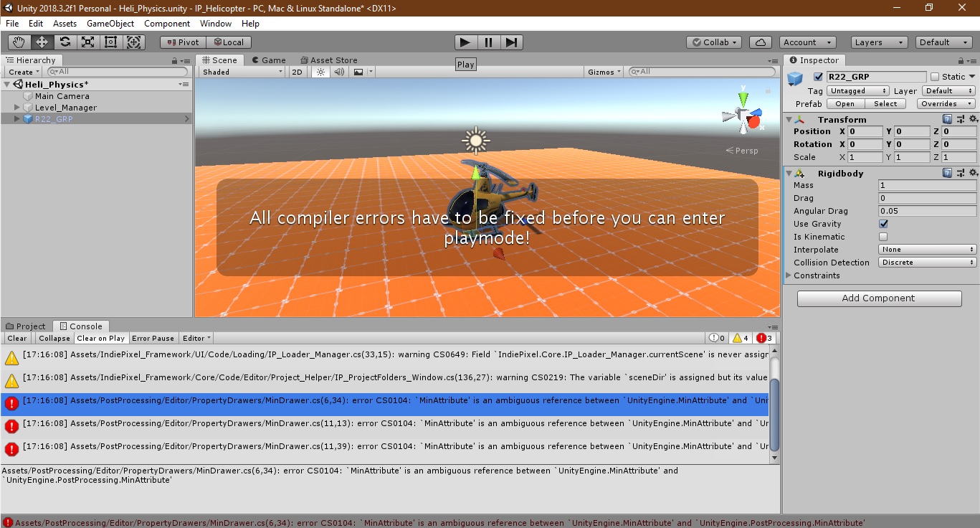Open the GameObject menu
This screenshot has height=528, width=980.
click(111, 23)
